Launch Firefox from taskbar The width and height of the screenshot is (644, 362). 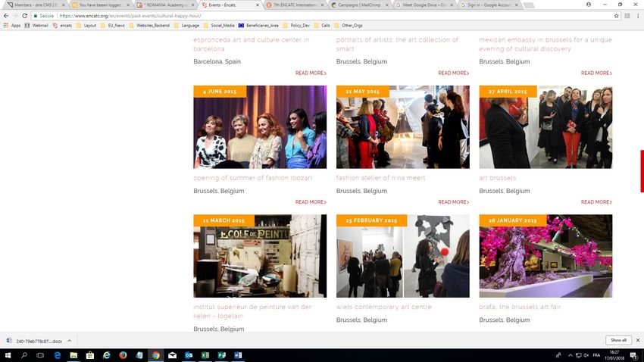[x=123, y=355]
